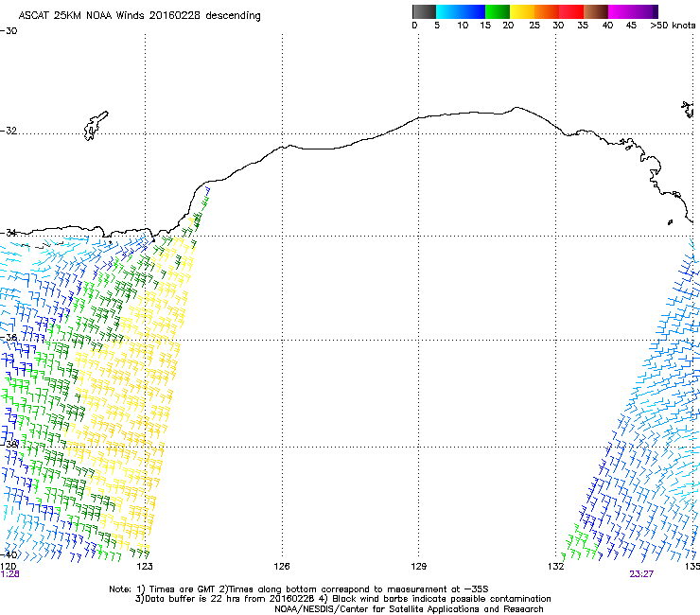Pick the green 15-20 knots legend segment

coord(498,11)
